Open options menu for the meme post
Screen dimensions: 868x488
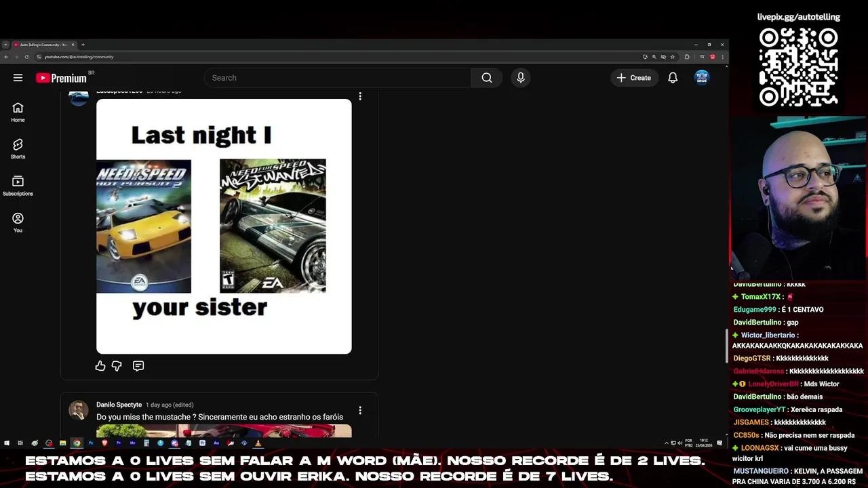pyautogui.click(x=360, y=96)
